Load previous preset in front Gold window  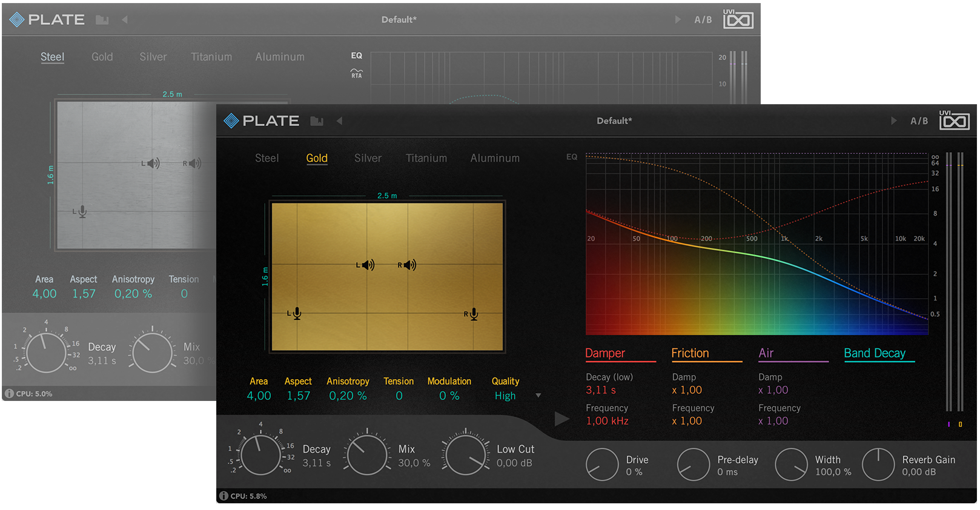coord(339,121)
